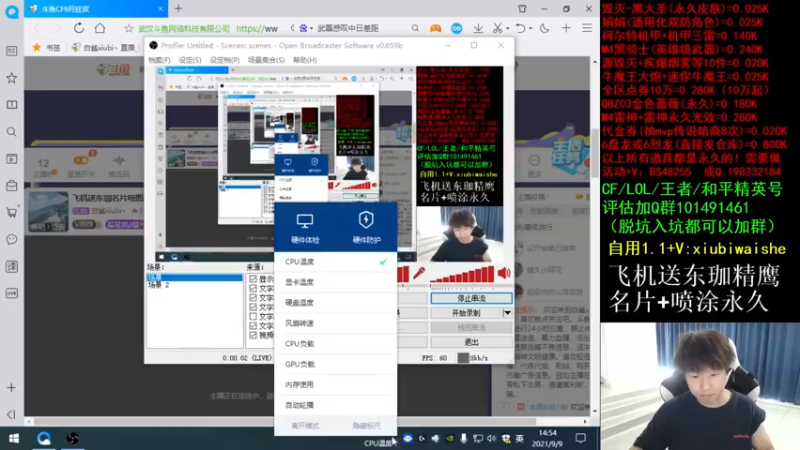
Task: Open the browser hamburger menu
Action: click(587, 29)
